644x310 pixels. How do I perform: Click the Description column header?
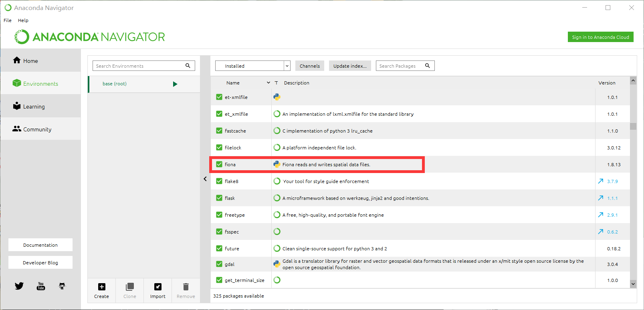297,83
